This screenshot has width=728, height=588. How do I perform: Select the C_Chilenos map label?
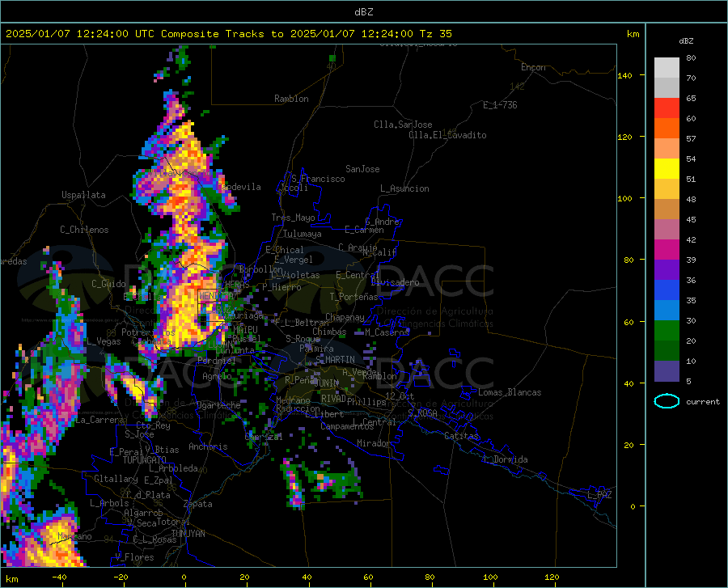(x=84, y=230)
